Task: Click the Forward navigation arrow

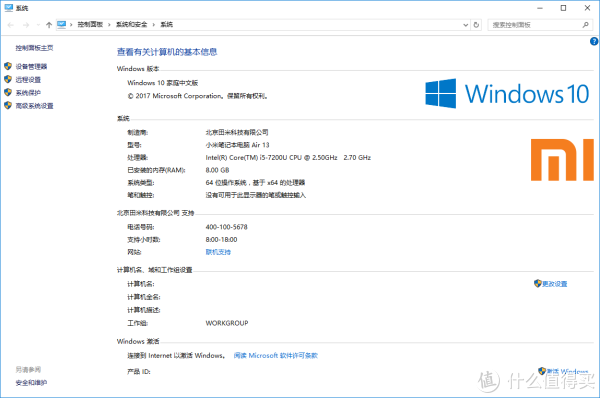Action: [26, 25]
